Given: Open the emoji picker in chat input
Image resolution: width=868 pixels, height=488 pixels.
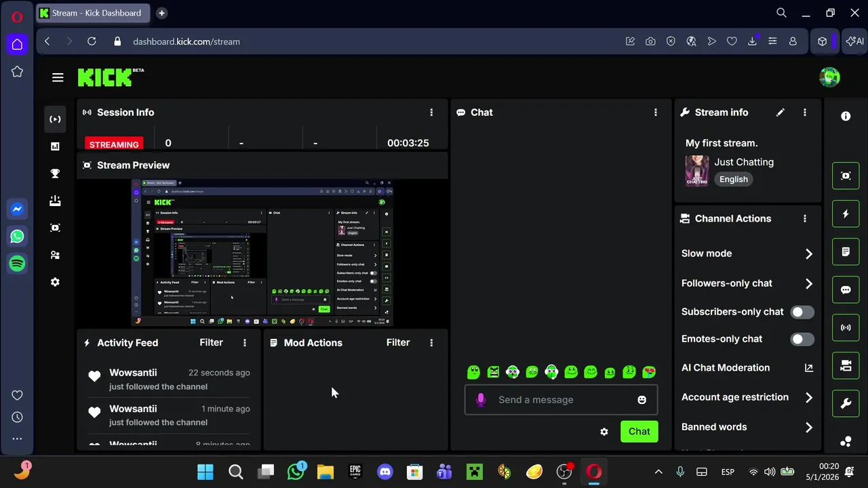Looking at the screenshot, I should click(642, 400).
